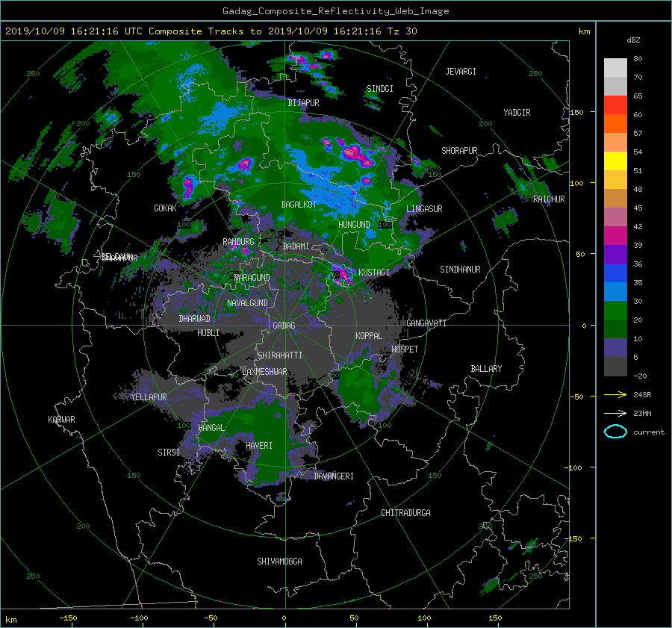Select the 65 dBZ red color swatch
Screen dimensions: 672x628
615,105
